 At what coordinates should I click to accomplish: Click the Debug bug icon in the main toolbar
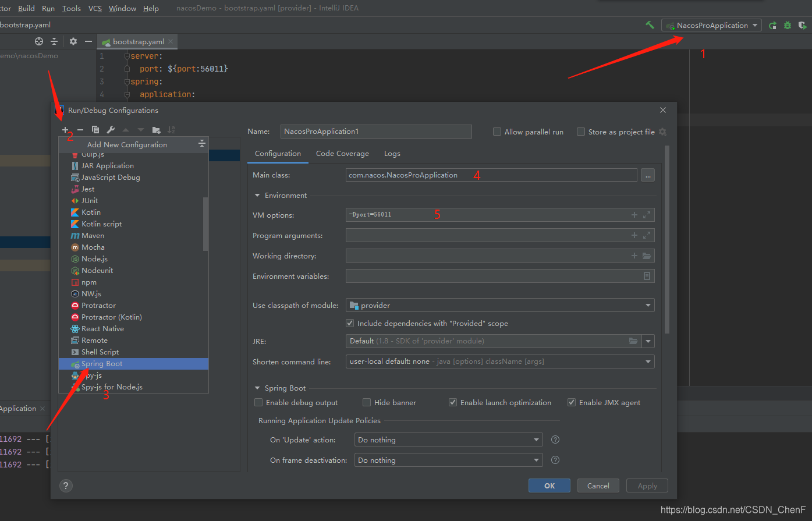tap(788, 26)
